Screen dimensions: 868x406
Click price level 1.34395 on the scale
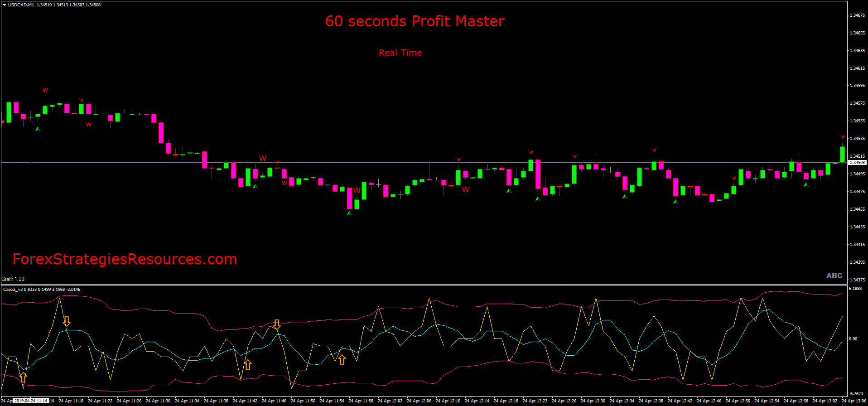858,262
